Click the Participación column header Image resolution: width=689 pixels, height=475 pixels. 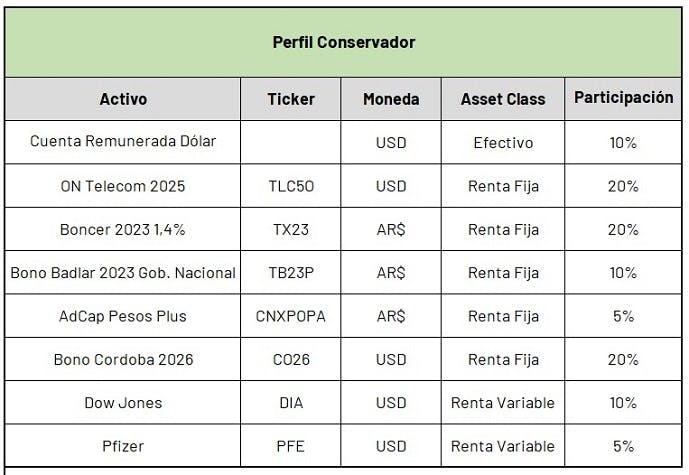pos(623,99)
